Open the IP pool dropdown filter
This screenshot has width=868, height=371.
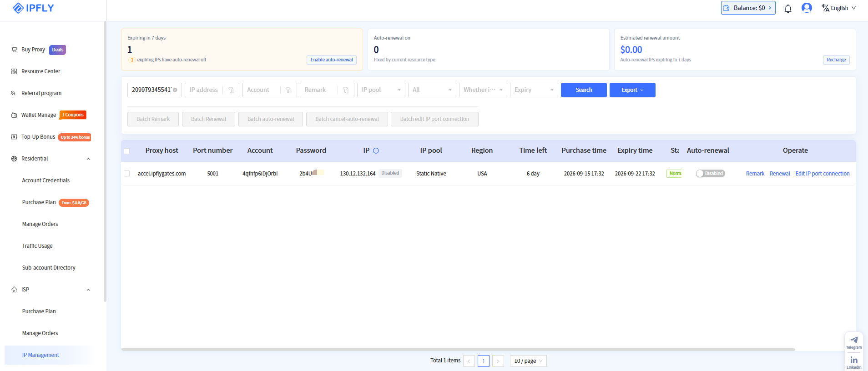tap(381, 90)
